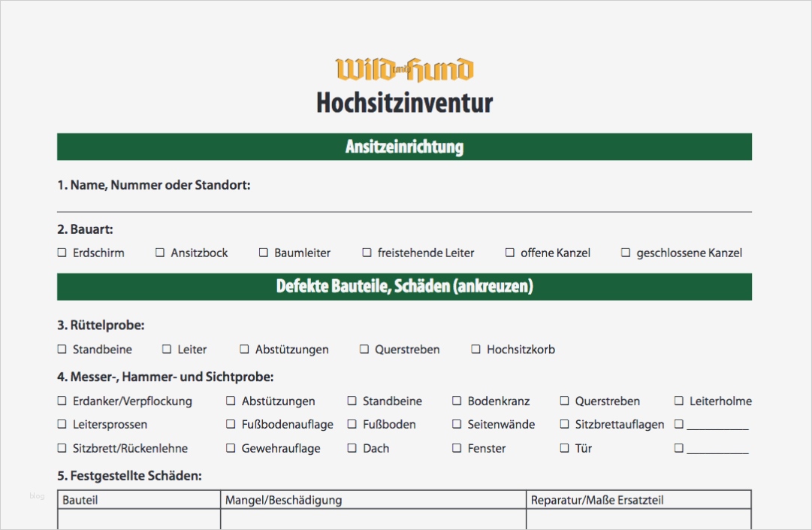Image resolution: width=812 pixels, height=530 pixels.
Task: Tick Abstützungen under Messer-, Hammer- und Sichtprobe
Action: pos(231,401)
